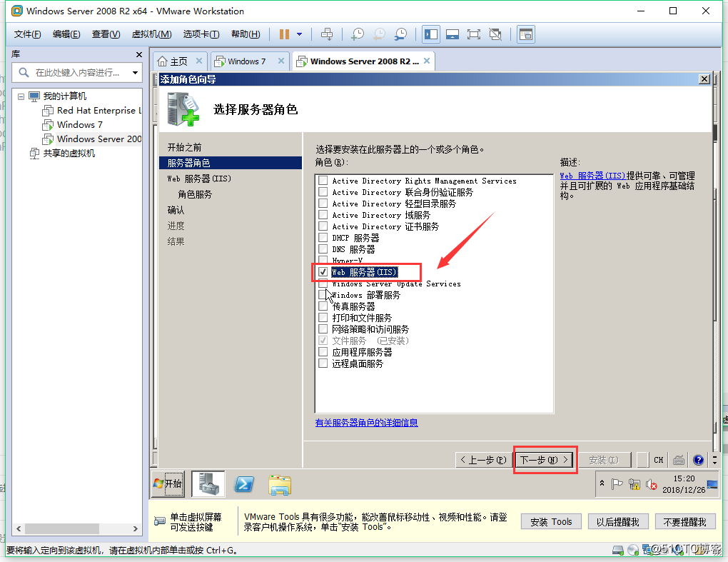Check Active Directory 证书服务

(x=323, y=226)
